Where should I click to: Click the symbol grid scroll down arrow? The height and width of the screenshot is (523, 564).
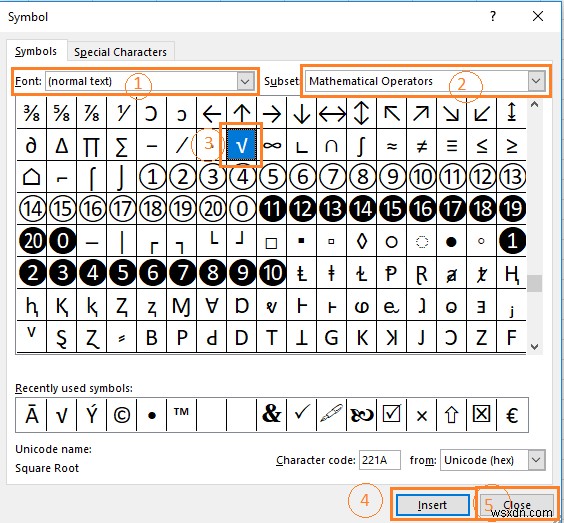[x=535, y=346]
